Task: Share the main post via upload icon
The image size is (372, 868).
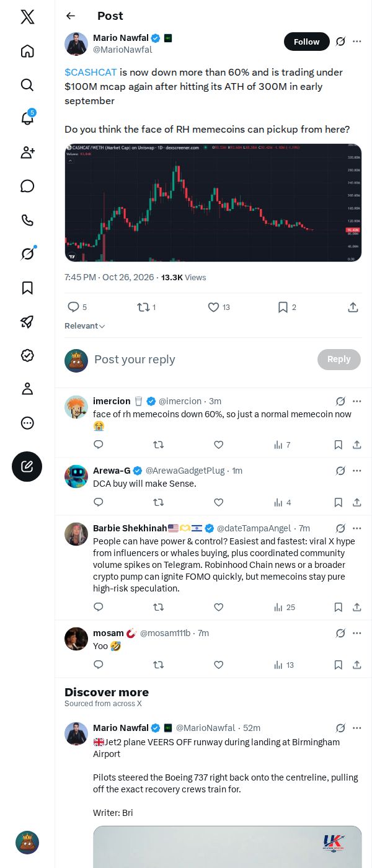Action: (x=353, y=307)
